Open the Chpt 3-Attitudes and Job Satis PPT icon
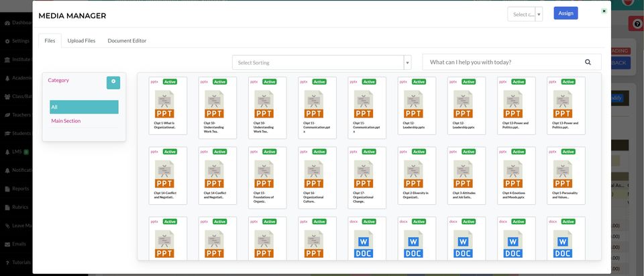 tap(463, 174)
